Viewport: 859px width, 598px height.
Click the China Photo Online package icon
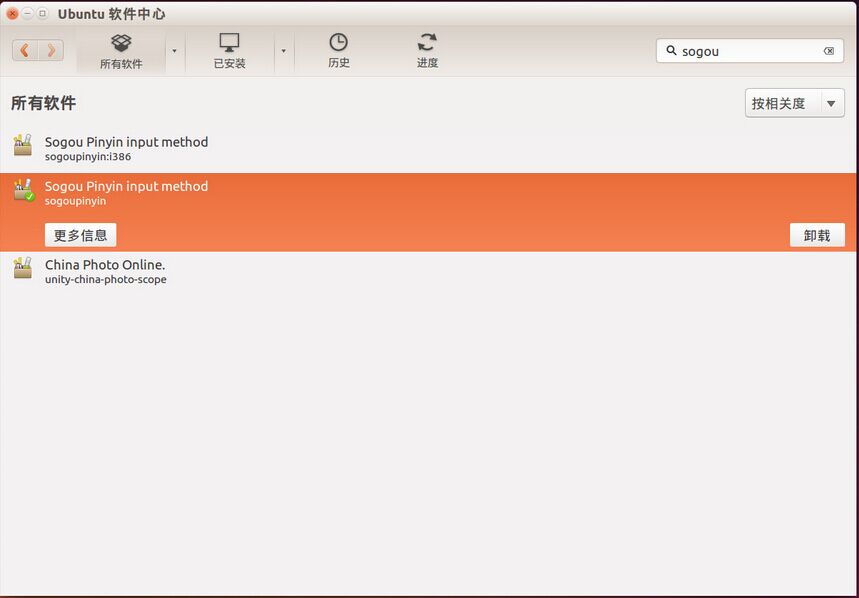pos(22,268)
